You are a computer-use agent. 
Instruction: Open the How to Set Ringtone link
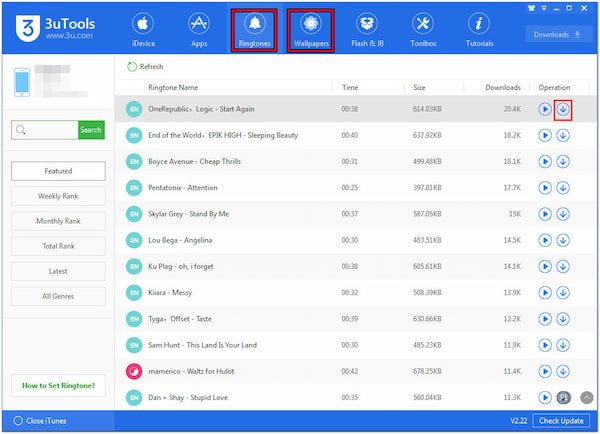[x=58, y=385]
